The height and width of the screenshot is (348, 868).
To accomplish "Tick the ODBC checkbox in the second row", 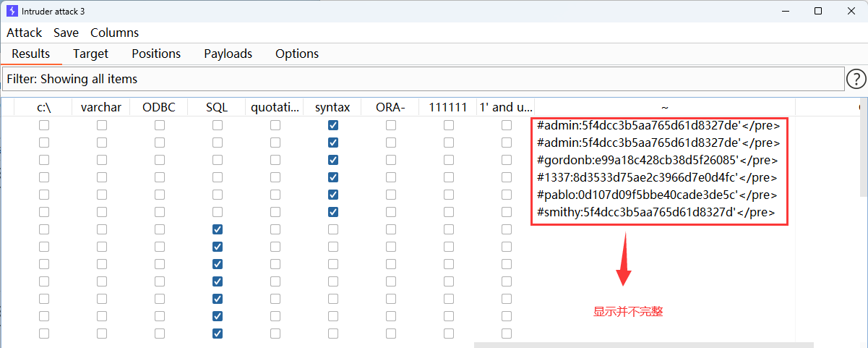I will pyautogui.click(x=160, y=143).
